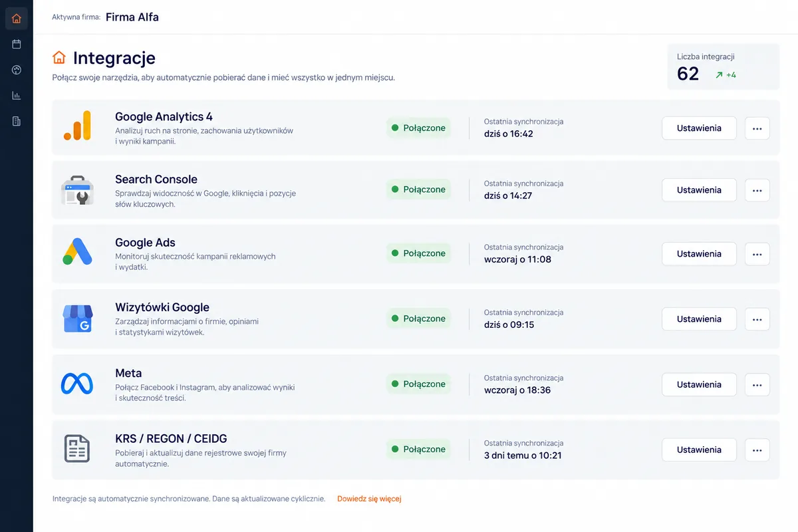Open the document report icon in sidebar
This screenshot has width=798, height=532.
(17, 121)
